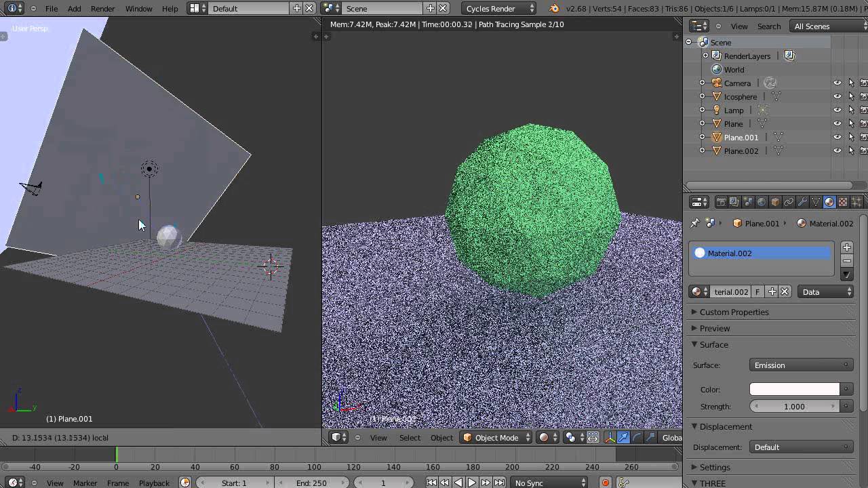Click the F fake user button for the material
The height and width of the screenshot is (488, 868).
point(757,292)
